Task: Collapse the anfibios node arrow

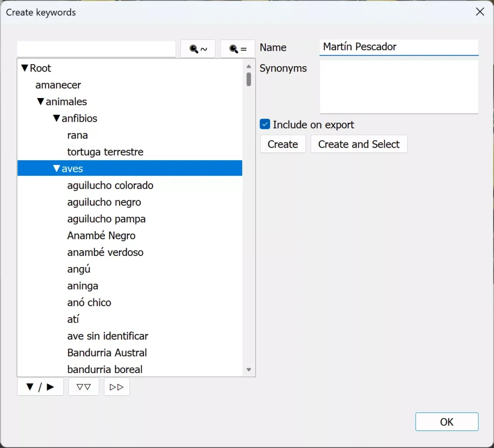Action: click(56, 118)
